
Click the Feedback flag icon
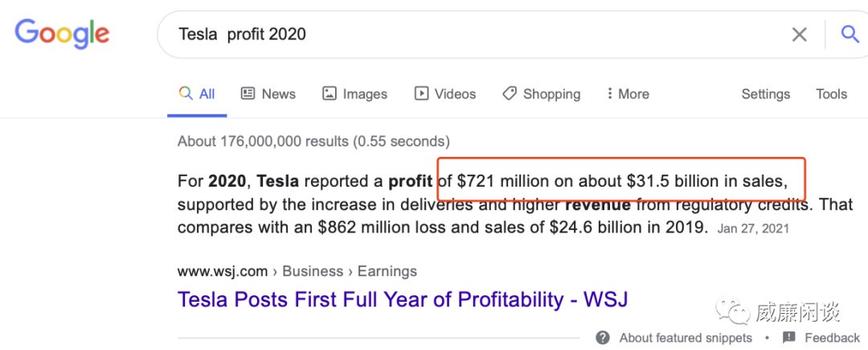(789, 337)
